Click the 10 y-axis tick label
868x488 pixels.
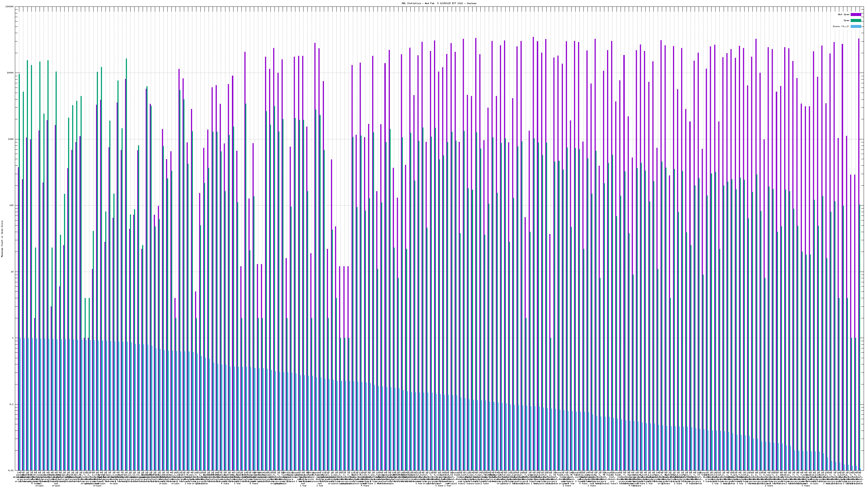pos(12,272)
